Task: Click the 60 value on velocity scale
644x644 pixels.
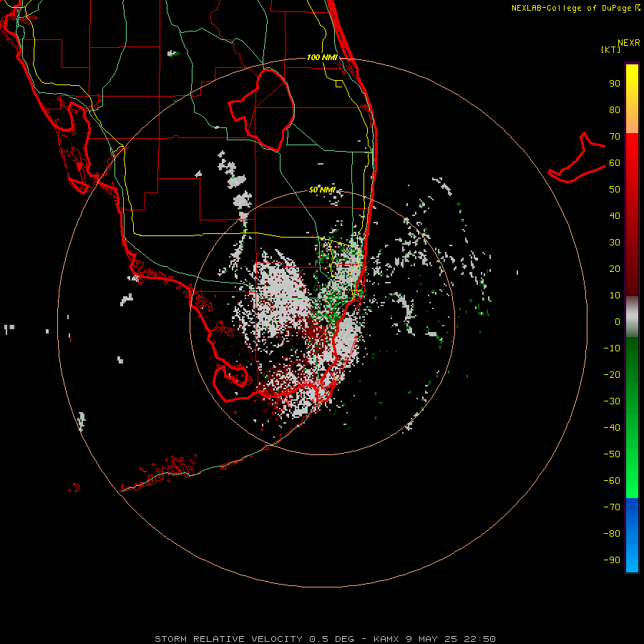Action: (x=615, y=163)
